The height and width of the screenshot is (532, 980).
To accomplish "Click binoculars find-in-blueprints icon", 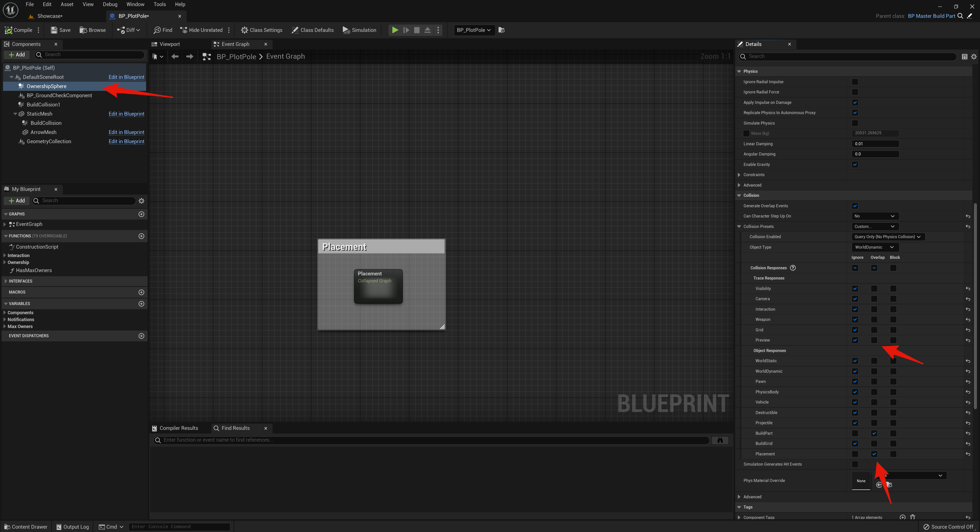I will tap(720, 440).
